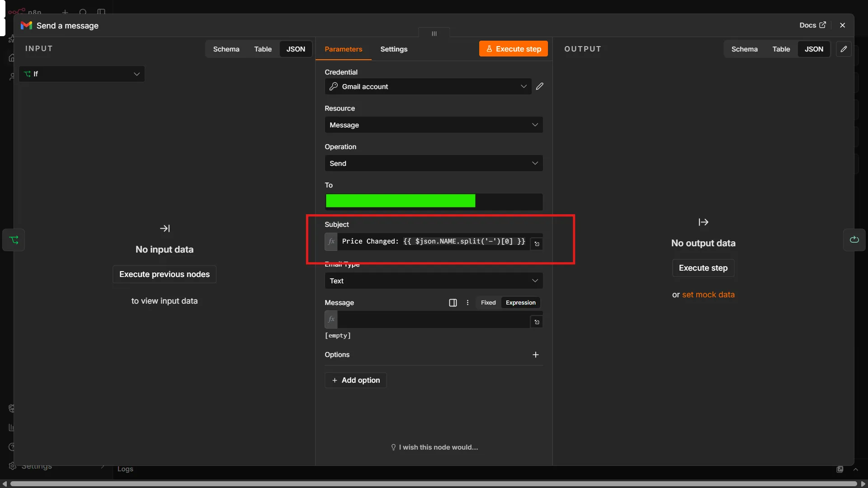868x488 pixels.
Task: Click the edit output pencil icon
Action: (844, 49)
